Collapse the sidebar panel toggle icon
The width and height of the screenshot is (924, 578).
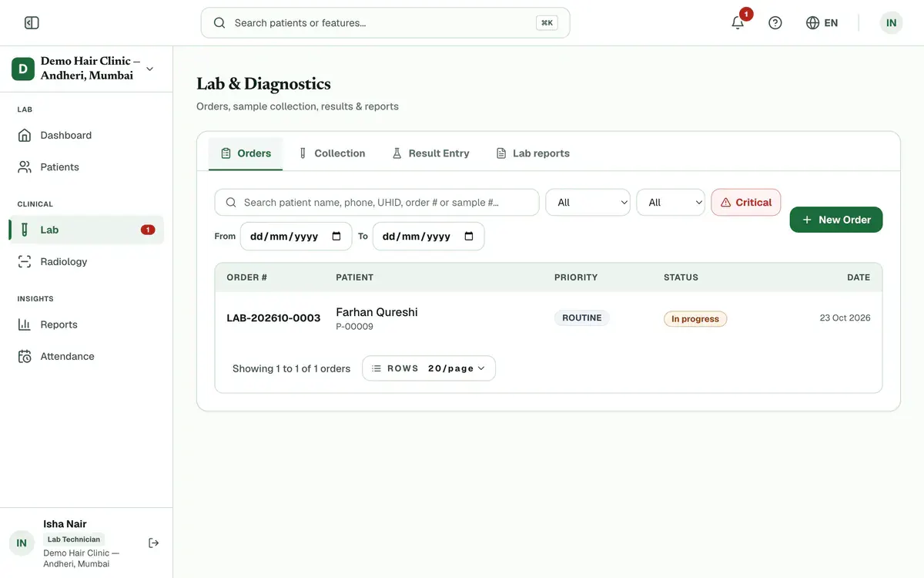pos(32,23)
